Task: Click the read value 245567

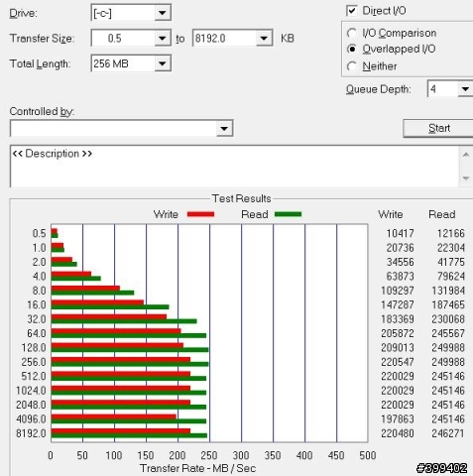Action: pos(448,333)
